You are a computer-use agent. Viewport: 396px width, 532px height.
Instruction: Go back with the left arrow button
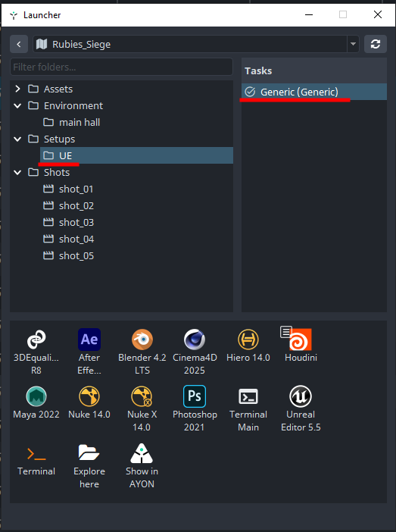(x=19, y=44)
